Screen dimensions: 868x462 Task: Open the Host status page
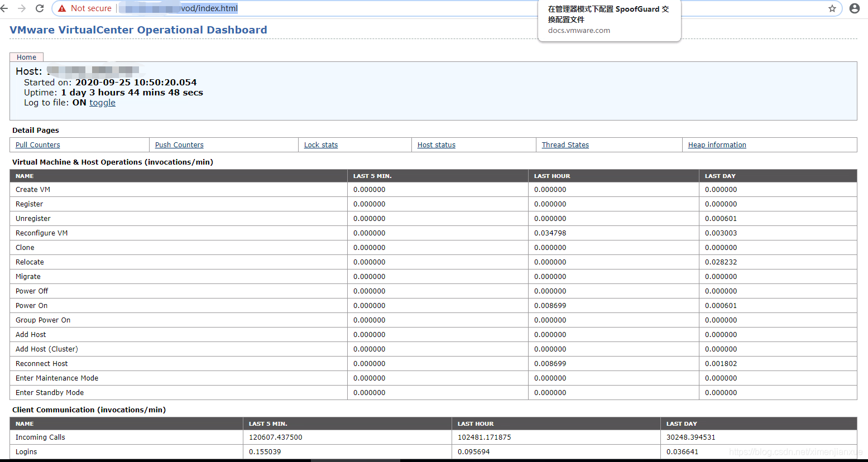[x=437, y=145]
